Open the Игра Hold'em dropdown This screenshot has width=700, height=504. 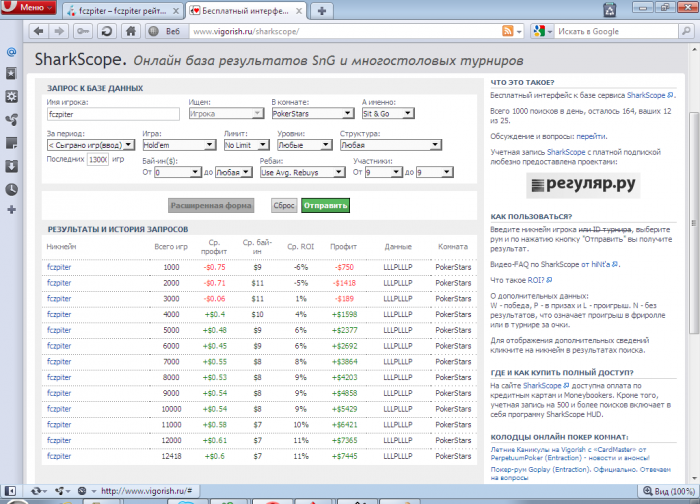[x=179, y=145]
